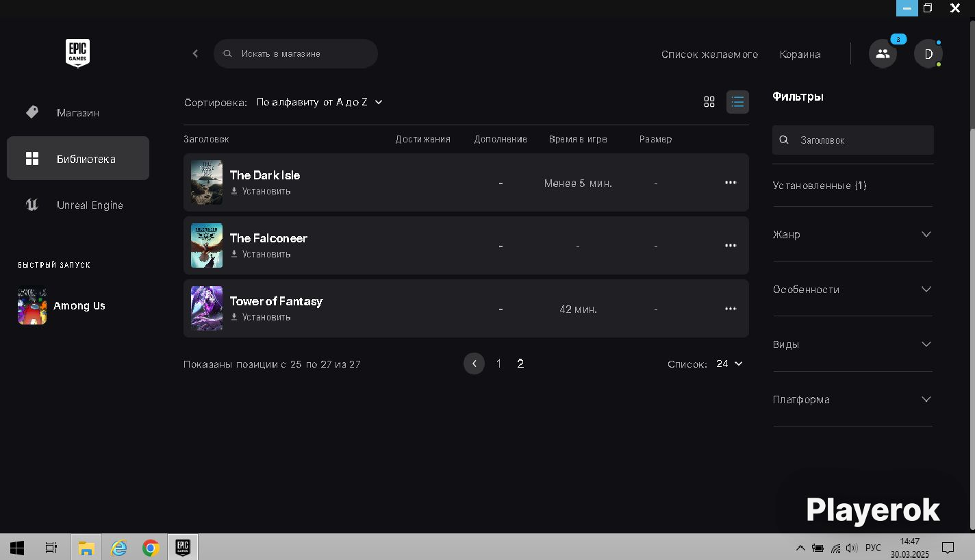
Task: Click the search magnifier in store search
Action: 228,53
